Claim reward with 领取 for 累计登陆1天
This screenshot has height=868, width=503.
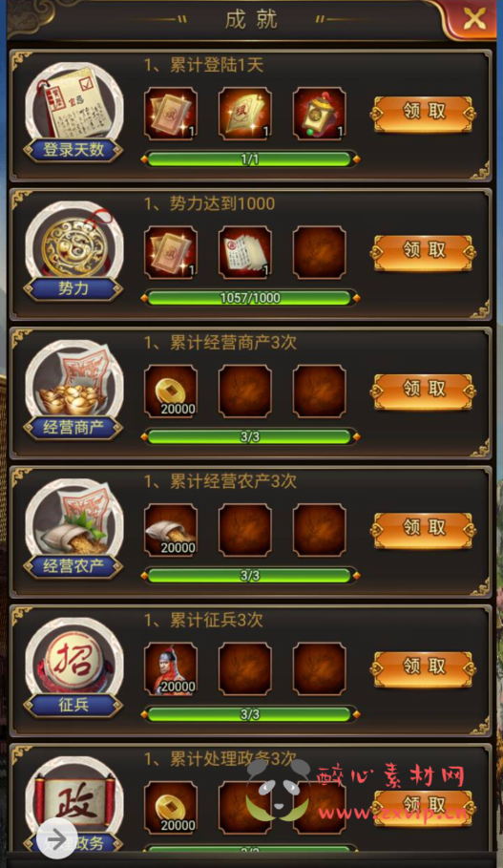point(424,114)
